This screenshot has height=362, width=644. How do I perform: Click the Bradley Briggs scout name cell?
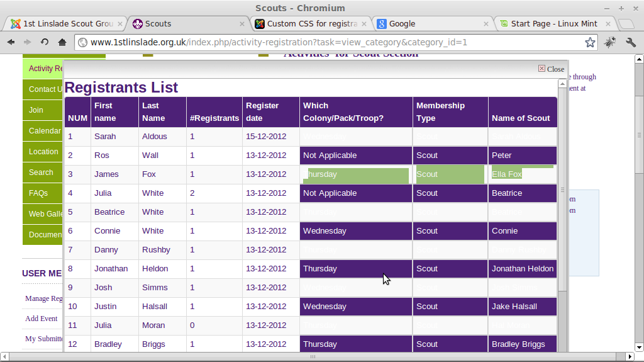coord(523,344)
